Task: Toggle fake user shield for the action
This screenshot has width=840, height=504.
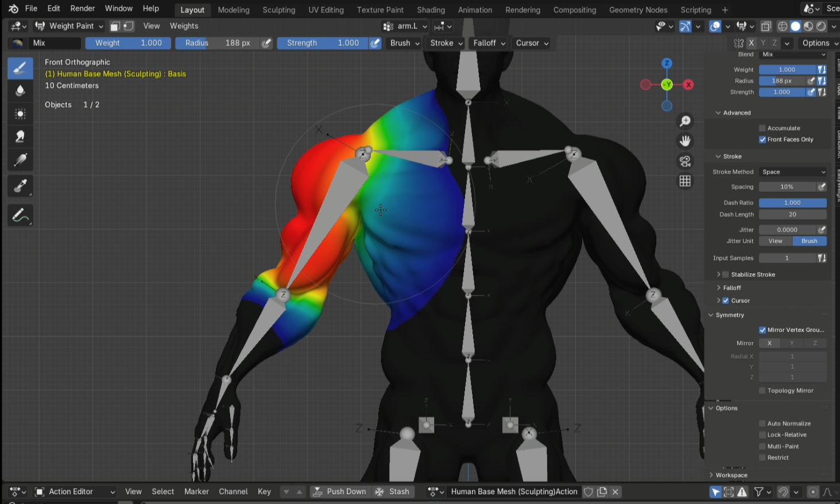Action: point(589,492)
